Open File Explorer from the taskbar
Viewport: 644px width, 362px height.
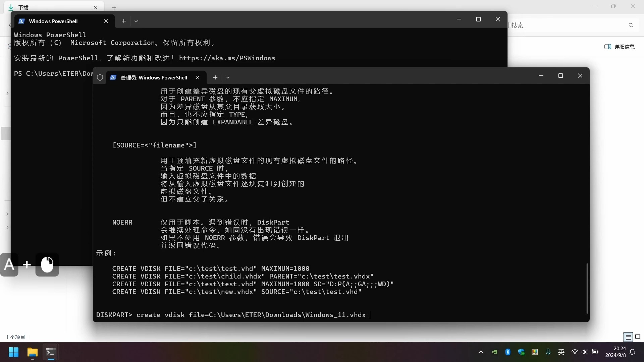(x=32, y=352)
